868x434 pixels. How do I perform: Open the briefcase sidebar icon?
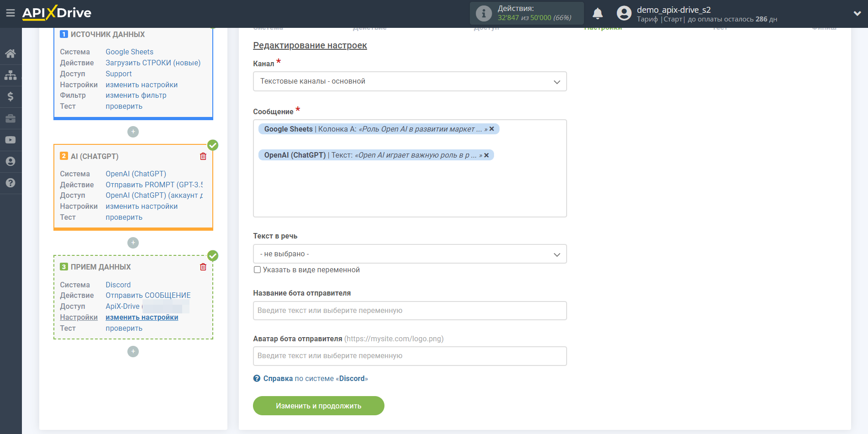click(11, 118)
